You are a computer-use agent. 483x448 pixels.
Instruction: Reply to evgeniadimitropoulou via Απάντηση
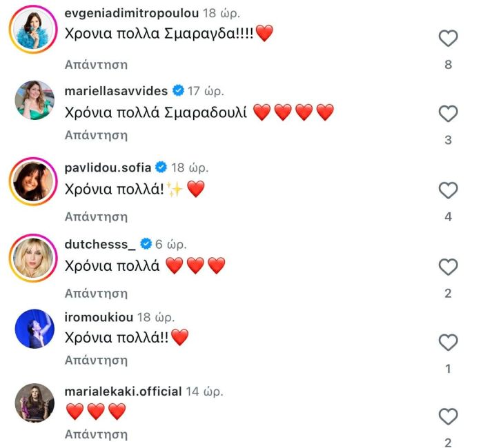[x=96, y=65]
